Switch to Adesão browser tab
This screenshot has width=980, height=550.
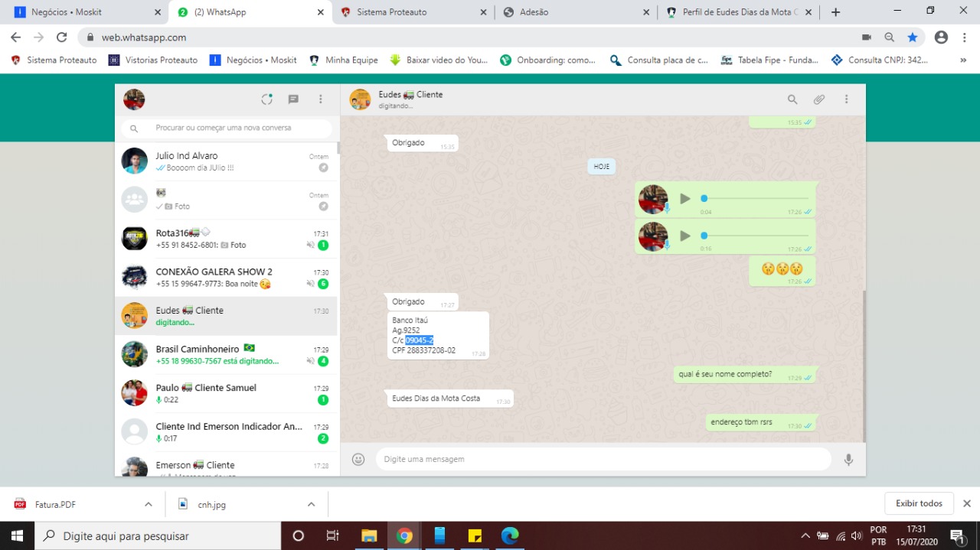534,12
